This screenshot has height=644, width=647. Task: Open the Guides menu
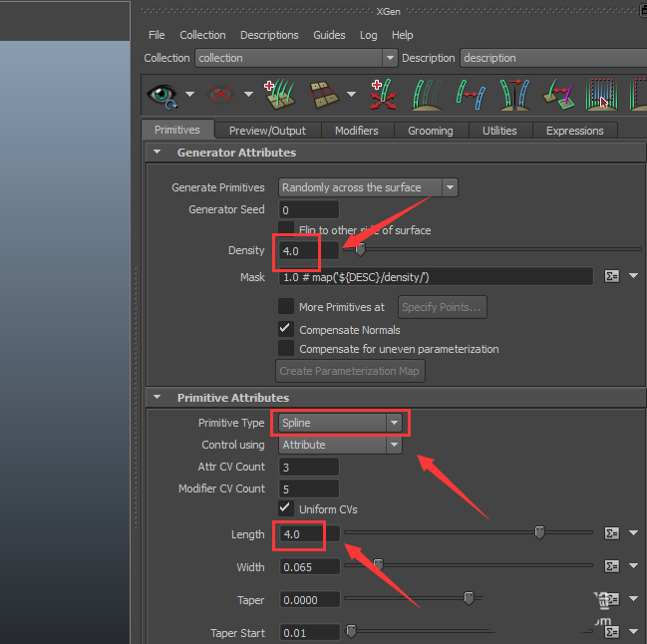click(329, 35)
